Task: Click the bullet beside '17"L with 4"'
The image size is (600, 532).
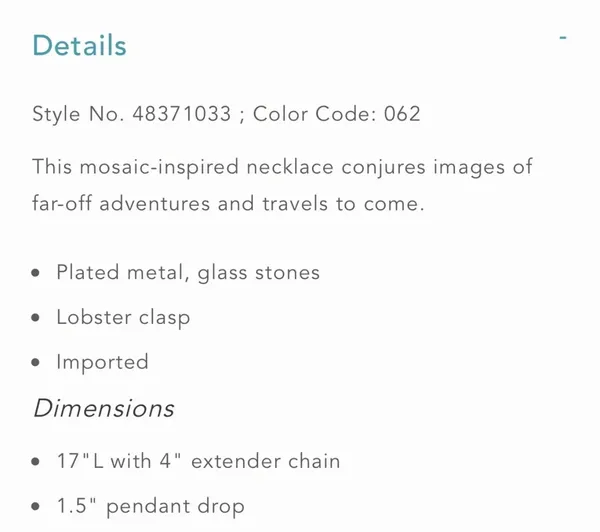Action: 36,462
